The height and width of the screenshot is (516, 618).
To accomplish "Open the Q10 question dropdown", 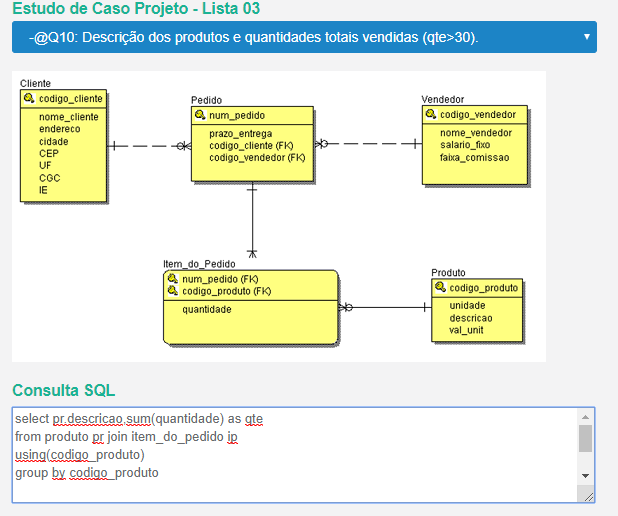I will 304,37.
